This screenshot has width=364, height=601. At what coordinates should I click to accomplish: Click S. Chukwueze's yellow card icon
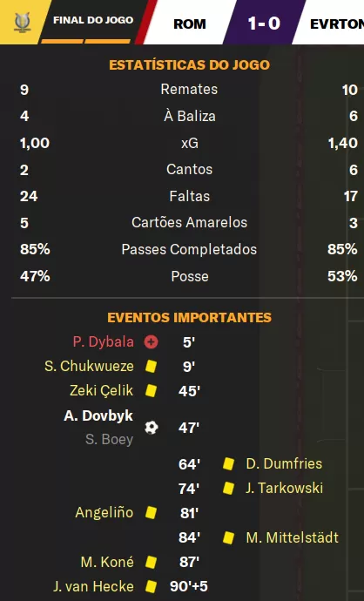click(x=151, y=366)
